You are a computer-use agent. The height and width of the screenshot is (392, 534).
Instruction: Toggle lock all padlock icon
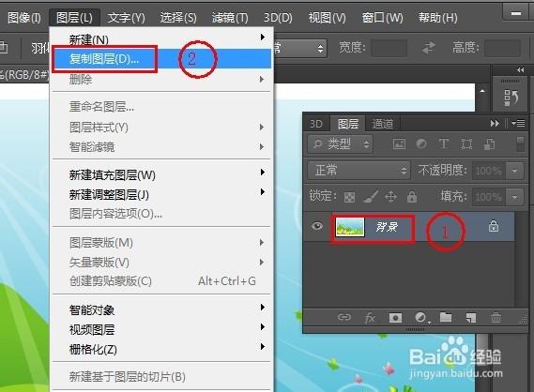pos(412,197)
